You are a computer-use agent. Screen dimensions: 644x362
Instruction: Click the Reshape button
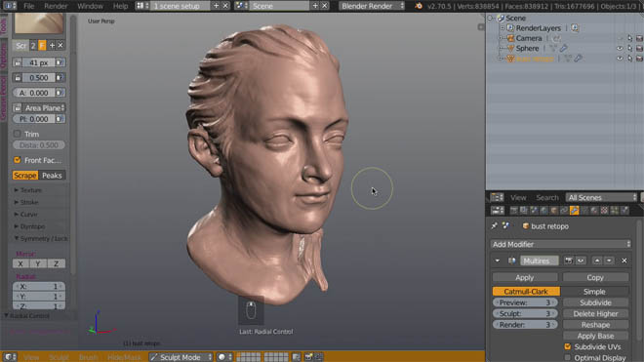[x=595, y=325]
